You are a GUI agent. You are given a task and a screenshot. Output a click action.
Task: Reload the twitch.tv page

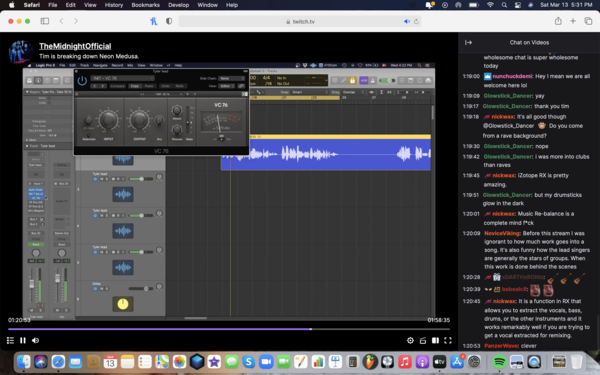coord(416,21)
